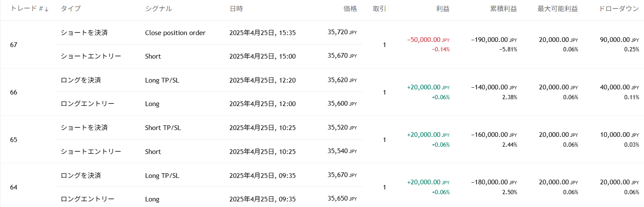The image size is (644, 207).
Task: Choose the 利益 column header
Action: (x=443, y=9)
